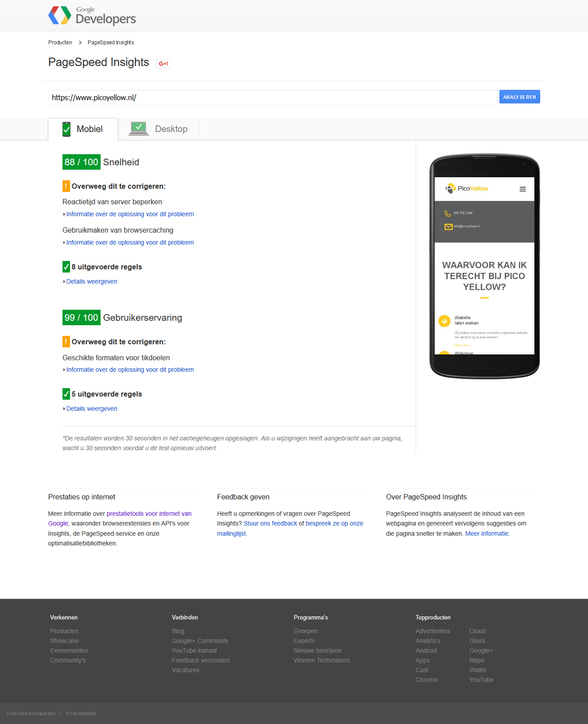The width and height of the screenshot is (588, 724).
Task: Open Android footer link
Action: coord(426,650)
